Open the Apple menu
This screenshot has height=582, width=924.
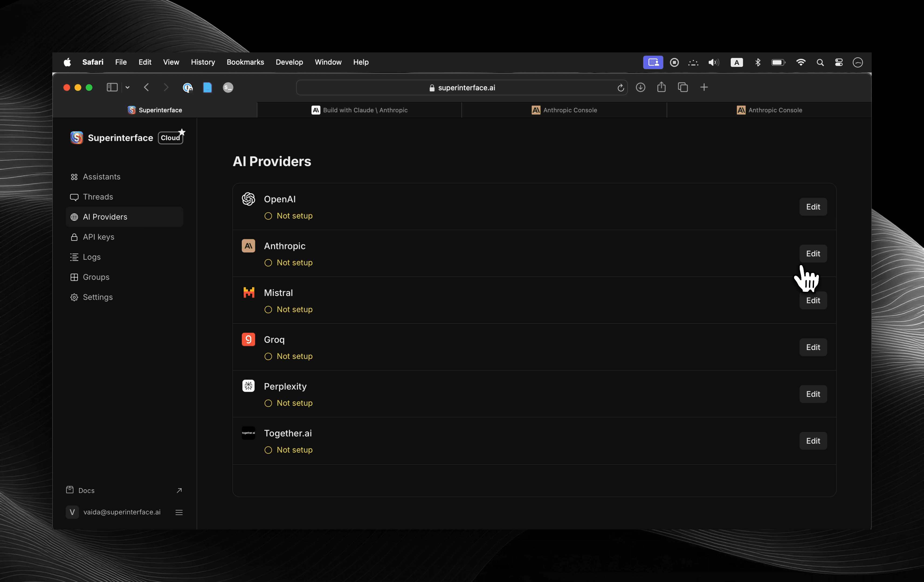point(67,62)
